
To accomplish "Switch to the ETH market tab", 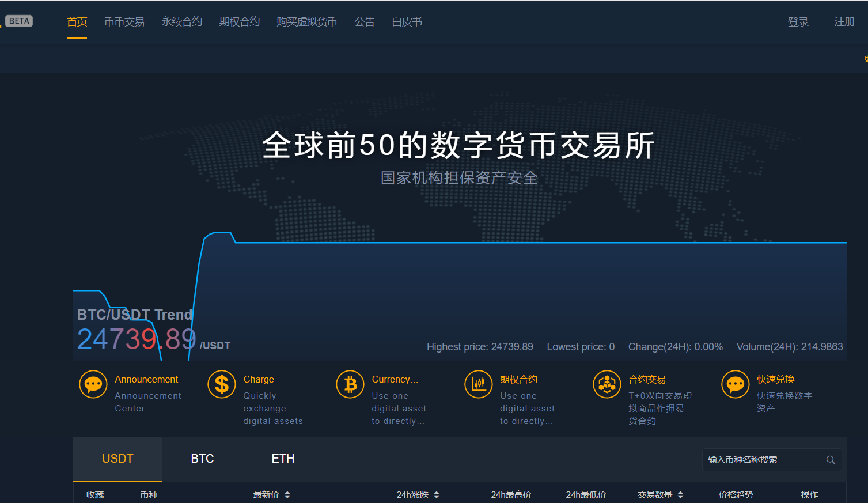I will click(x=283, y=459).
